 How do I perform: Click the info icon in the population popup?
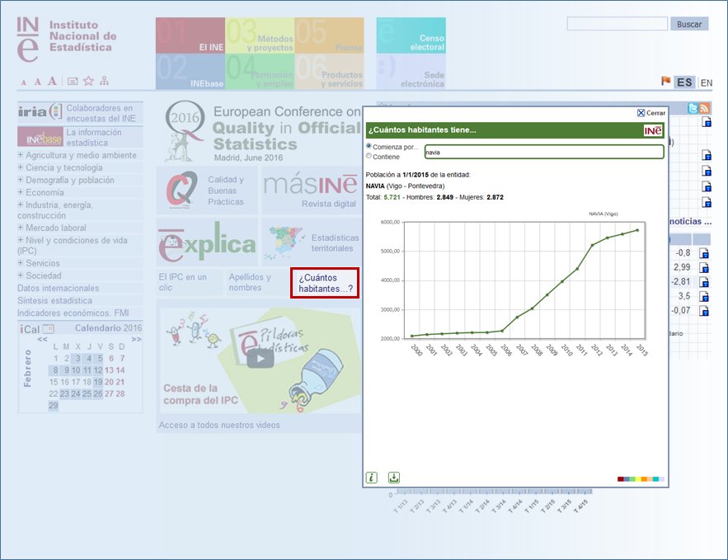click(372, 478)
